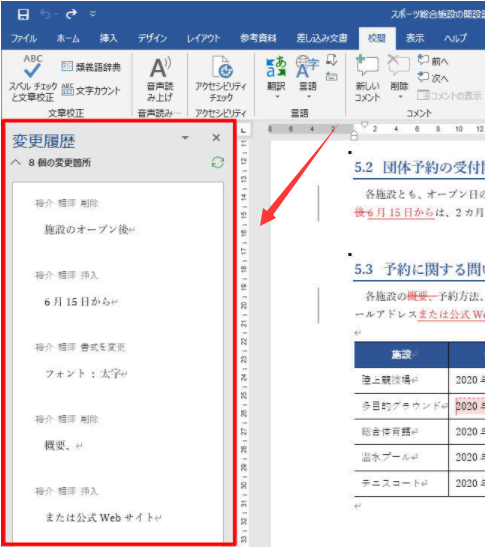Click the first line indent marker on ruler
488x554 pixels.
[364, 125]
